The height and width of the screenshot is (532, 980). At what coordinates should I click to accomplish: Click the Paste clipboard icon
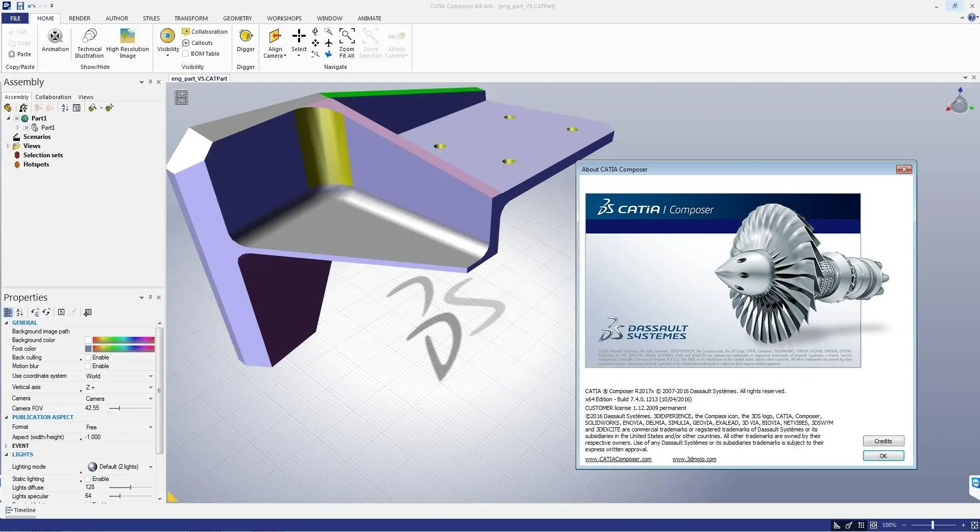click(12, 54)
